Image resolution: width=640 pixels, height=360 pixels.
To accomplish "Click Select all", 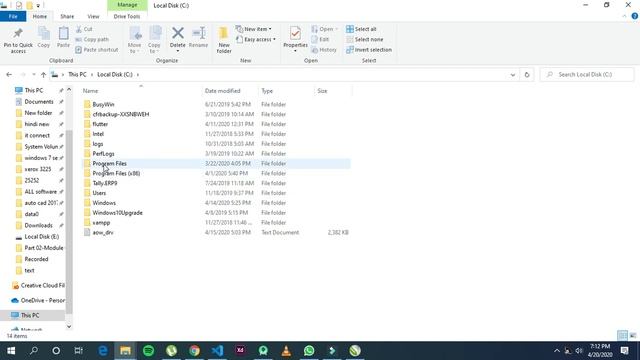I will [x=361, y=29].
